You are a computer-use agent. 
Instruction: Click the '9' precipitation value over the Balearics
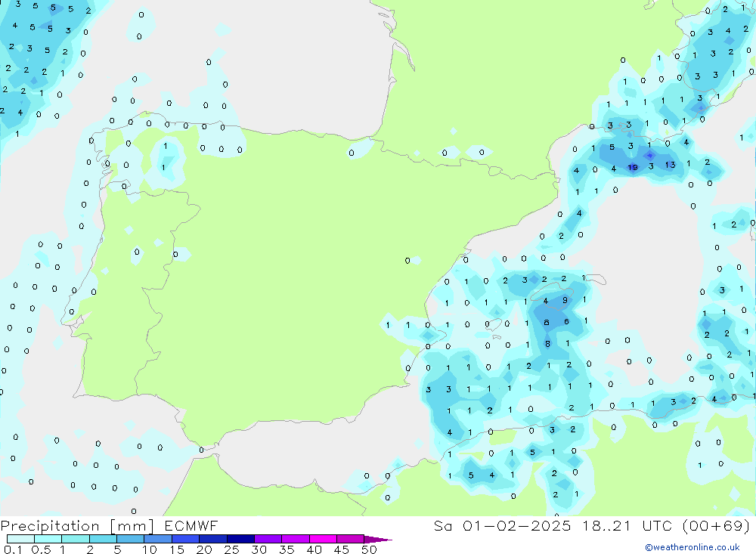565,300
